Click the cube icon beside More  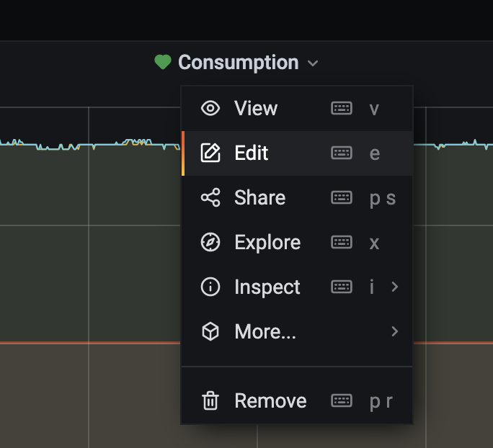pos(210,332)
